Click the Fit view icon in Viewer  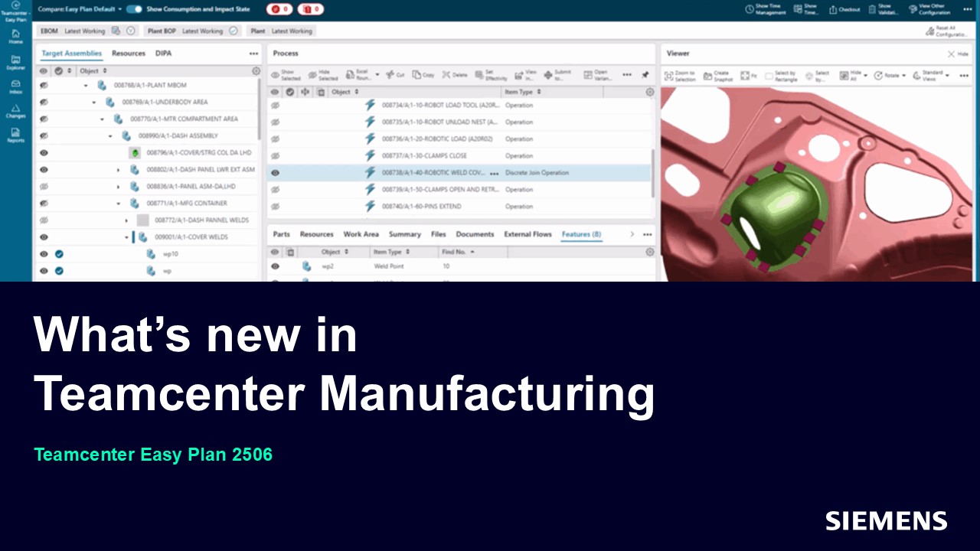coord(748,75)
